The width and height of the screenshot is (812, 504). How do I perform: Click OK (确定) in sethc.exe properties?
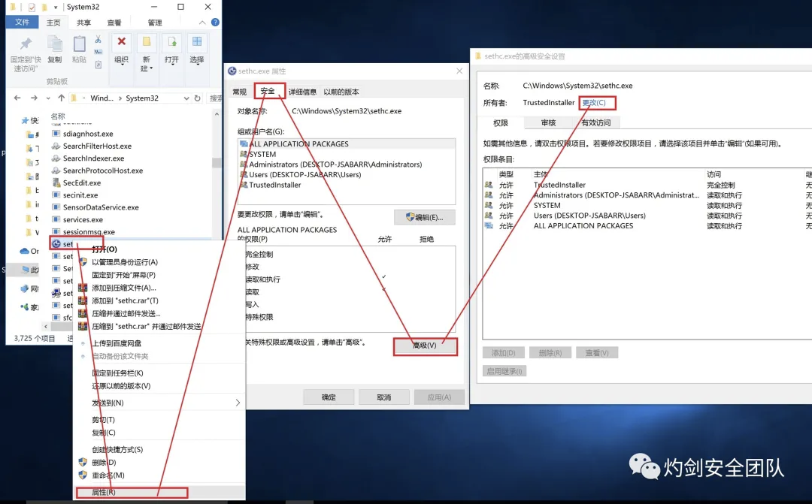click(x=329, y=397)
